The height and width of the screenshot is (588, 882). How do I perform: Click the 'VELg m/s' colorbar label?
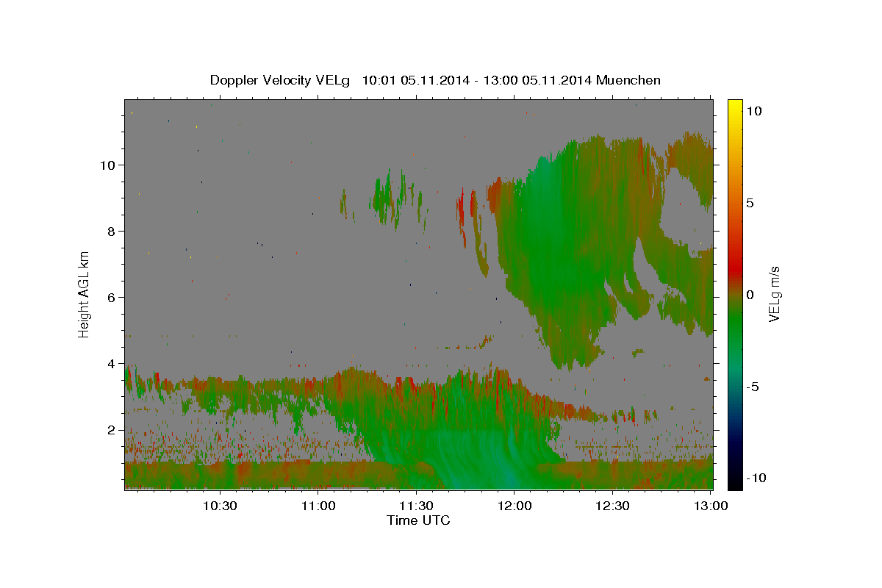click(x=774, y=294)
